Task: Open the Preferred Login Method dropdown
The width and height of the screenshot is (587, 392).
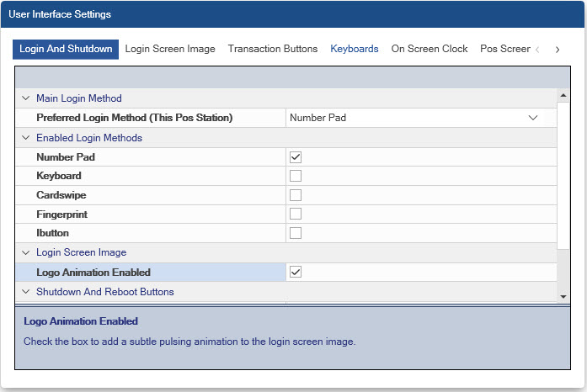Action: 532,118
